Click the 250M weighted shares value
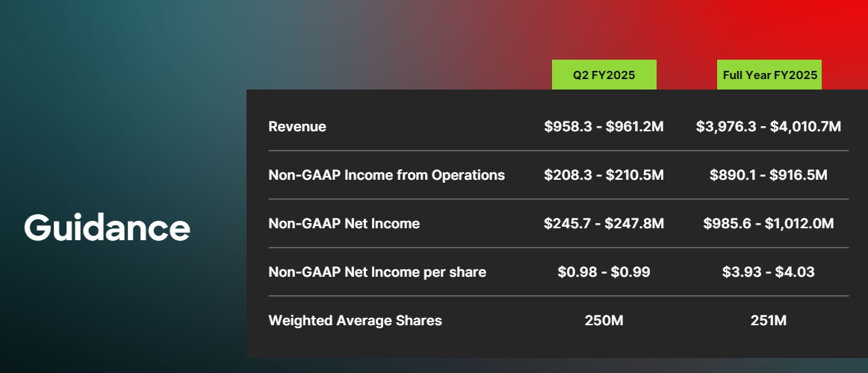 tap(604, 321)
